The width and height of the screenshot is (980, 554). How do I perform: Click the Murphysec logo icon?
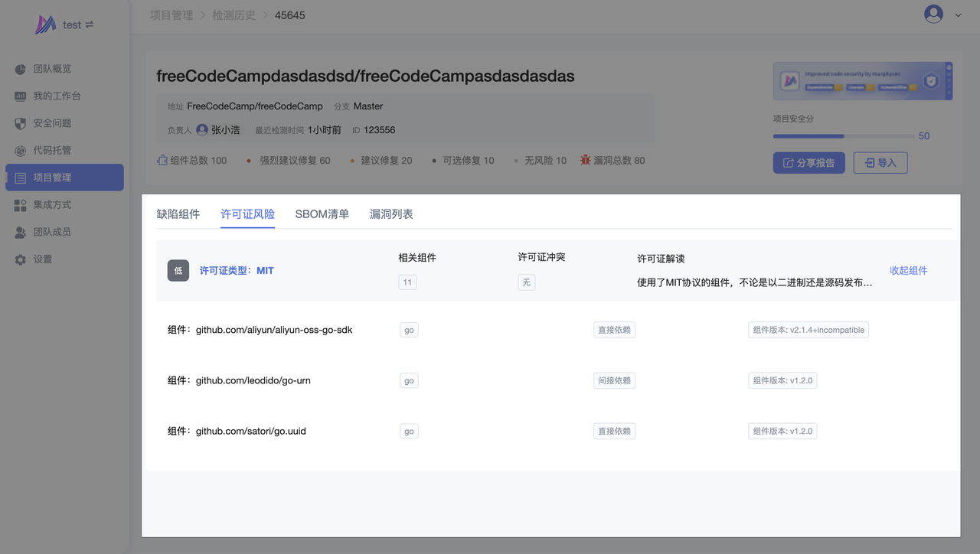[x=45, y=24]
